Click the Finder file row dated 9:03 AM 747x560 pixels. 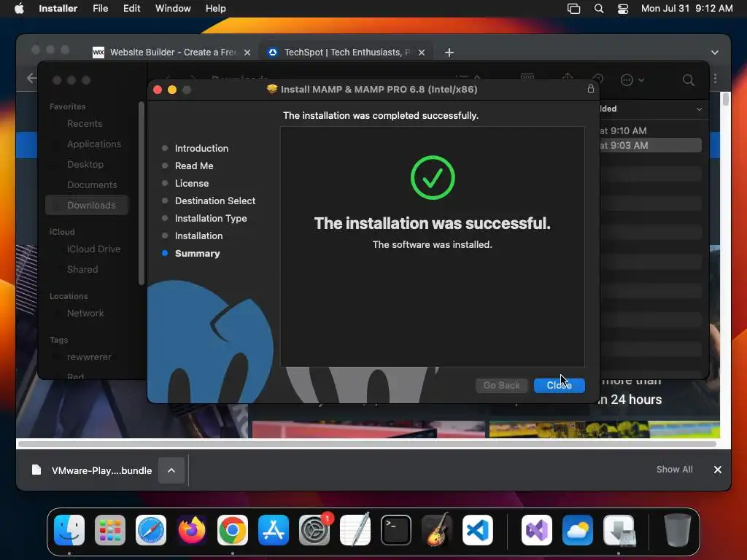(650, 145)
